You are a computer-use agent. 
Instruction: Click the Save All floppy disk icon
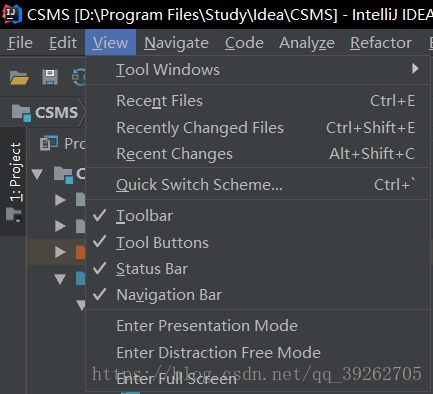pyautogui.click(x=50, y=77)
